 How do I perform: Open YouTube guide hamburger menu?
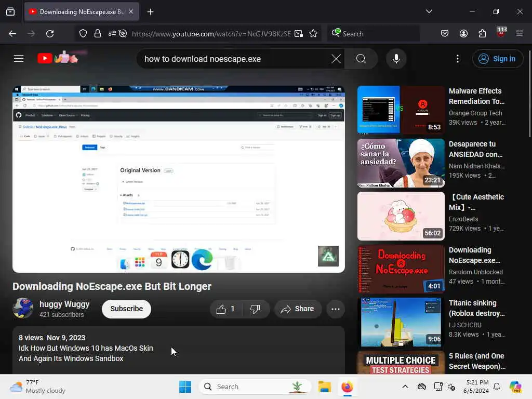click(x=19, y=59)
